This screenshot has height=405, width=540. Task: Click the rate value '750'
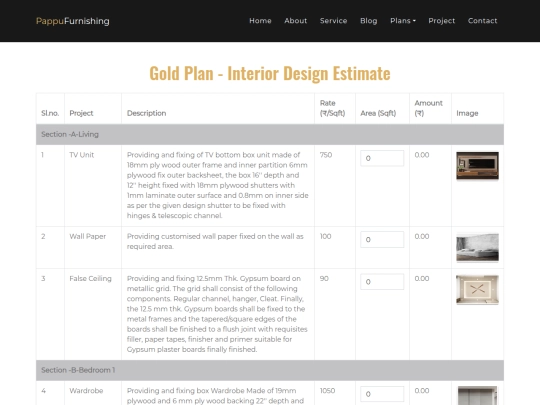[326, 155]
